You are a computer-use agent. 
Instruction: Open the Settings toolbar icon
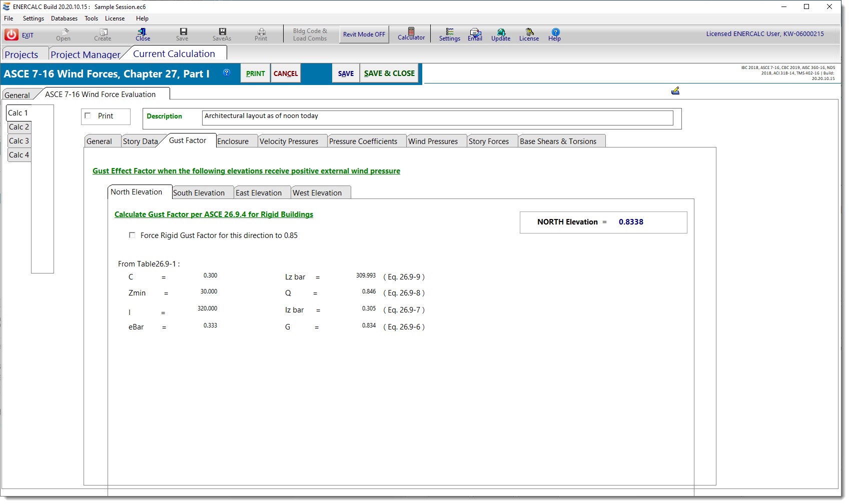450,34
